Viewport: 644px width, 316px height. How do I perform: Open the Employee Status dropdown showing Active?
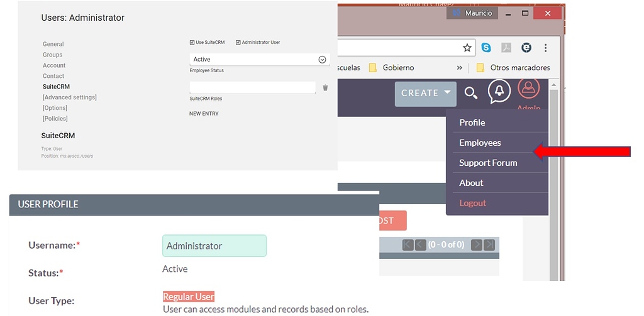pos(260,60)
